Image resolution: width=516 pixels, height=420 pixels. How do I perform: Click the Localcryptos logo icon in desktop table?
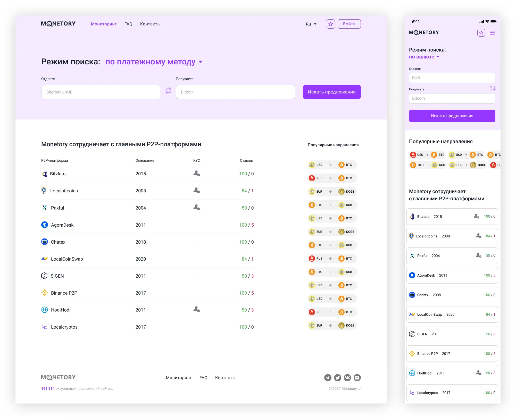click(45, 327)
